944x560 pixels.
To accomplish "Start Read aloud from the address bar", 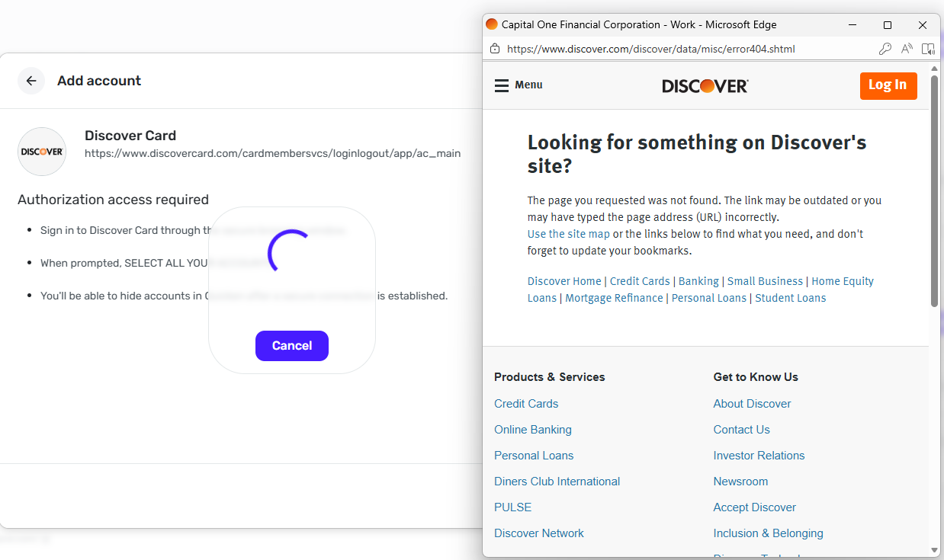I will point(907,49).
